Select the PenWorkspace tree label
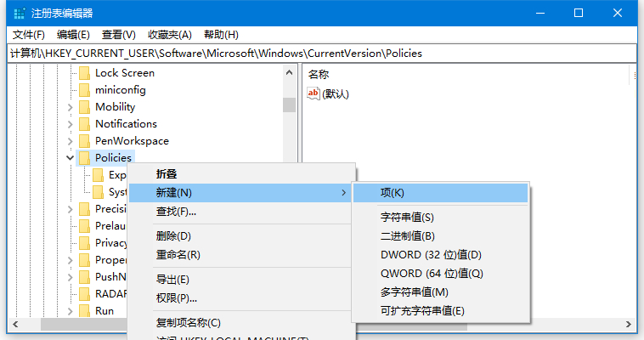644x340 pixels. pos(132,141)
